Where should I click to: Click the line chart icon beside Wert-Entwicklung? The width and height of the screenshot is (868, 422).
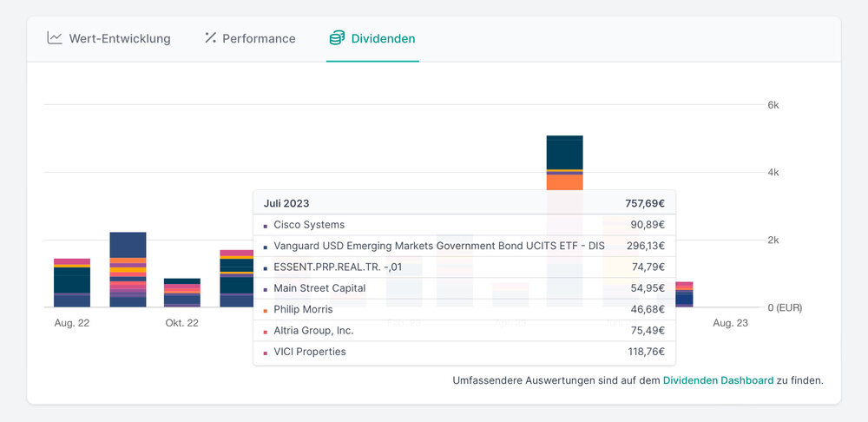tap(55, 38)
